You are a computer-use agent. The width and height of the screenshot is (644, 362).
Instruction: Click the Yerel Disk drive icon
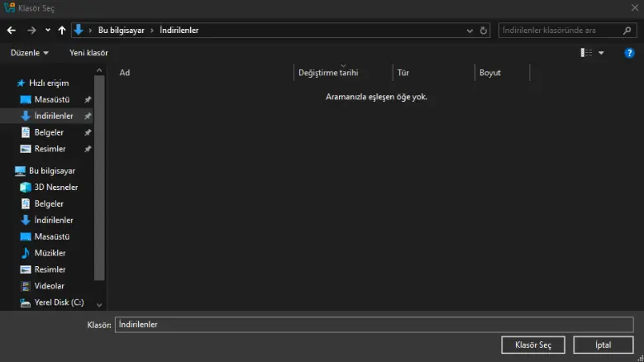(26, 302)
